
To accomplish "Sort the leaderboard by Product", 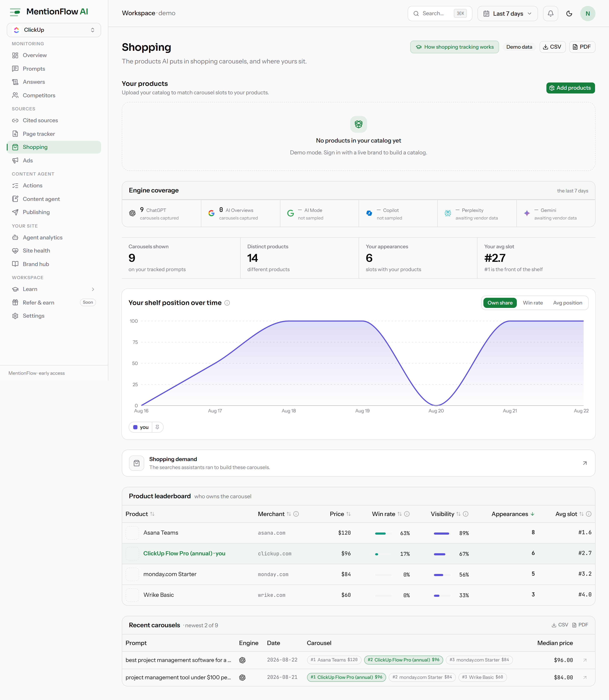I will pyautogui.click(x=140, y=514).
